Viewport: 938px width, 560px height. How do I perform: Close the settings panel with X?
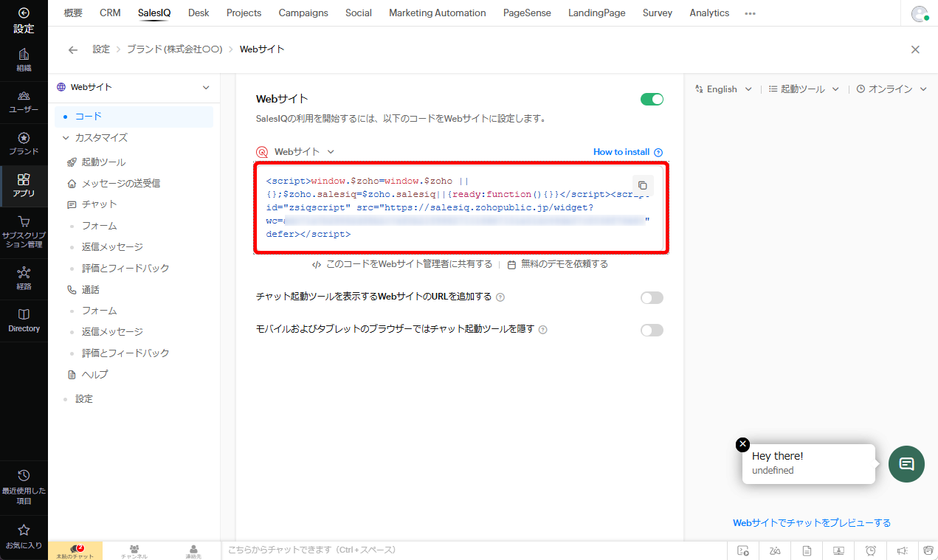click(915, 49)
